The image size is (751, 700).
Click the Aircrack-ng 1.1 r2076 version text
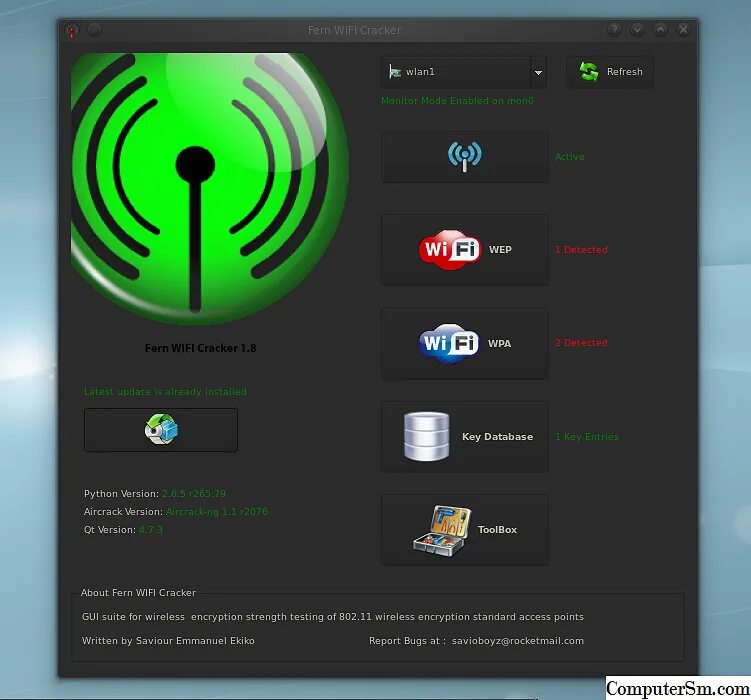[216, 512]
